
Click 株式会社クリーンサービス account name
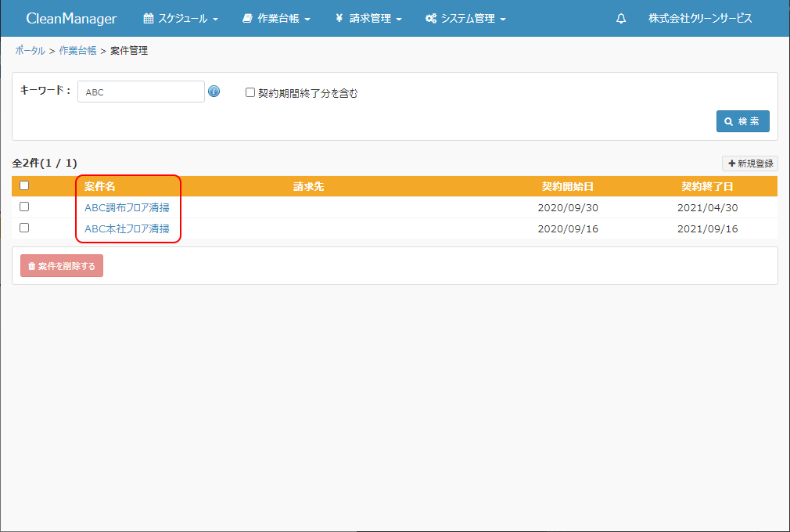700,19
